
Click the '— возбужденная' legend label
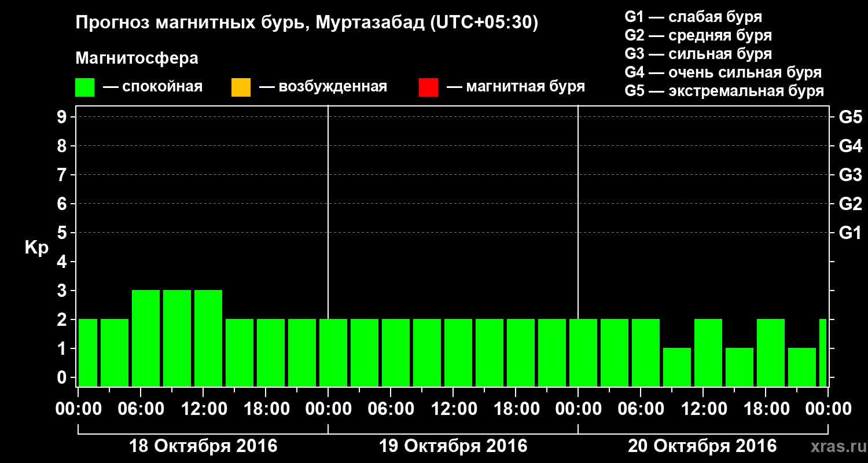click(x=323, y=87)
